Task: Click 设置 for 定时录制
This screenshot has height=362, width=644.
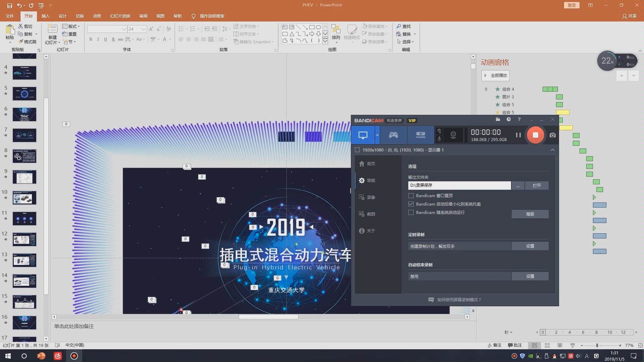Action: (x=530, y=246)
